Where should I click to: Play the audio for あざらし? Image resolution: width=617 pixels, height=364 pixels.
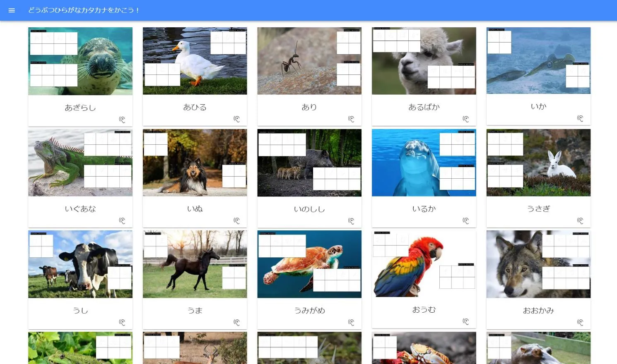click(122, 120)
